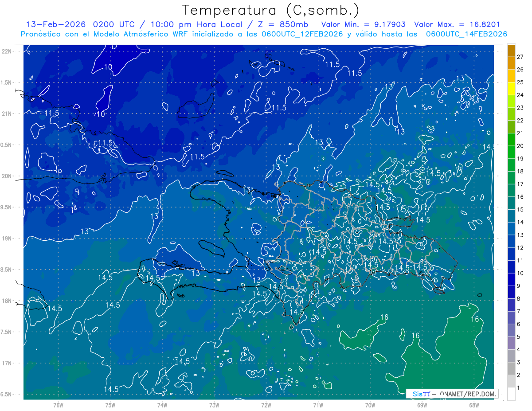
Task: Click the colorbar label "11"
Action: 520,260
